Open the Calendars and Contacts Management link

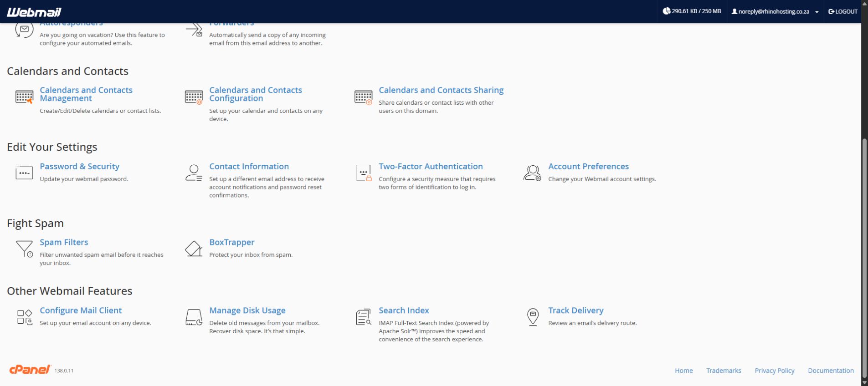point(86,94)
